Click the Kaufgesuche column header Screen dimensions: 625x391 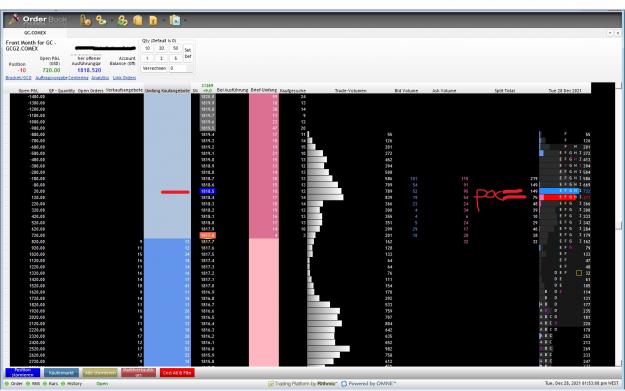[x=293, y=91]
